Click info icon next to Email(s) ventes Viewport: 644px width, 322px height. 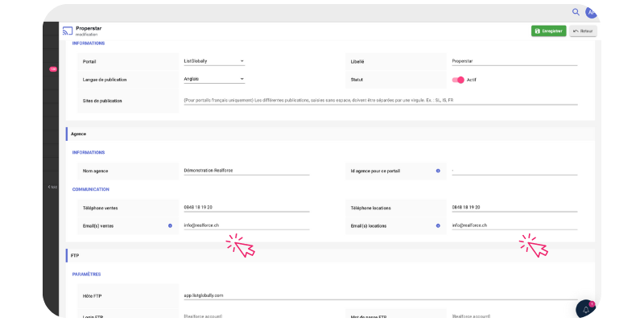coord(170,225)
